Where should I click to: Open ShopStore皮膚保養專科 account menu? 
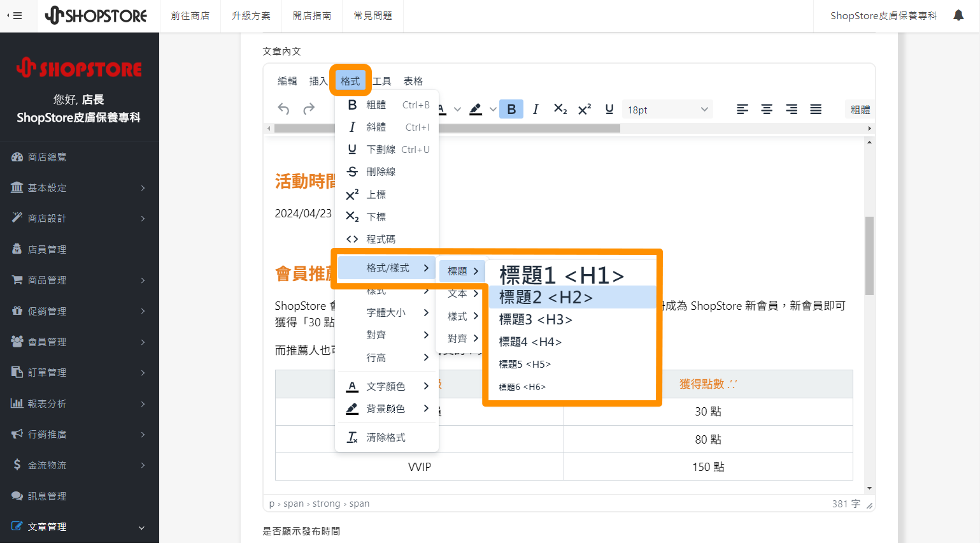884,16
